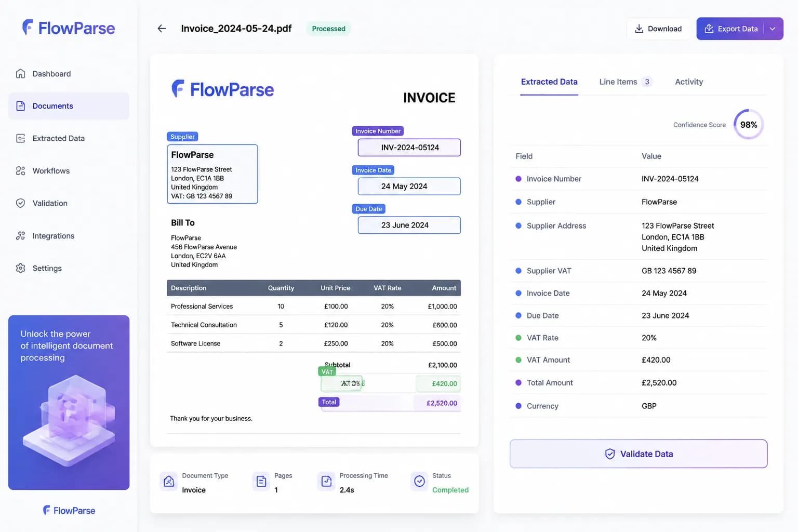The image size is (798, 532).
Task: Open Workflows via its sidebar icon
Action: 20,171
